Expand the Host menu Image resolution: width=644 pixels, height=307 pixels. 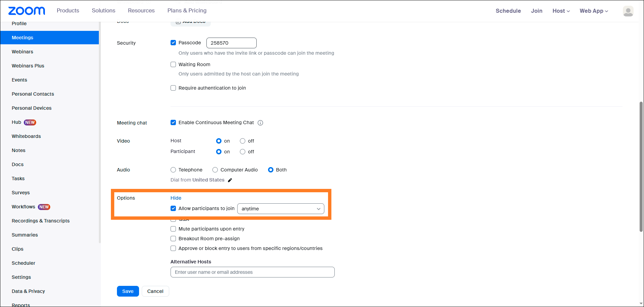[561, 11]
